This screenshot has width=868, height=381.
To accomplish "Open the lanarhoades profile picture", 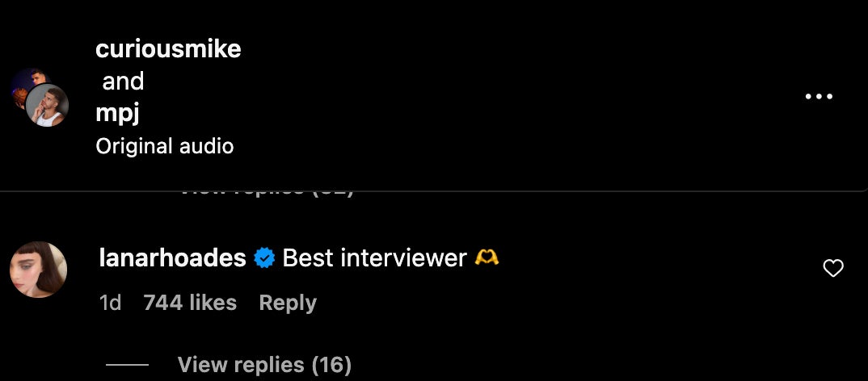I will pos(39,270).
